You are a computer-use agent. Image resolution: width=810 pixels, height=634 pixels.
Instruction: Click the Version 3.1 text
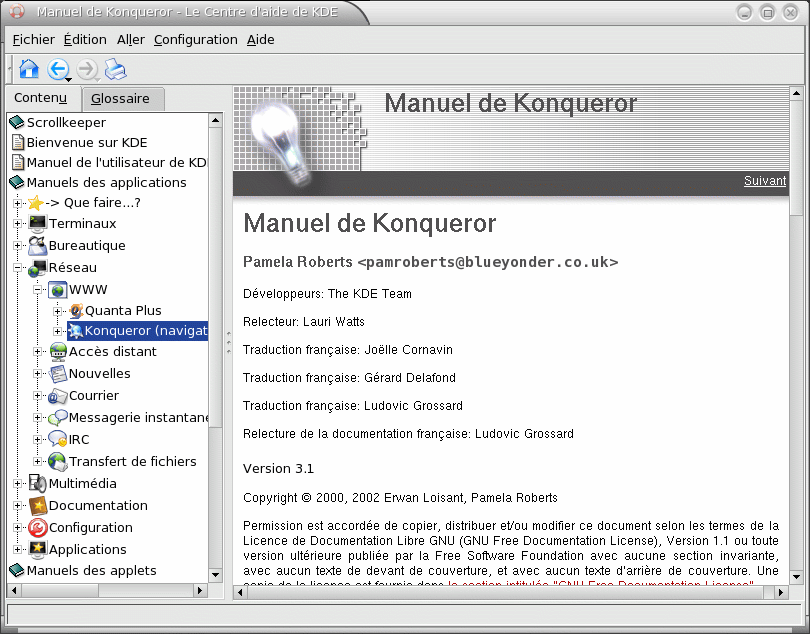278,469
